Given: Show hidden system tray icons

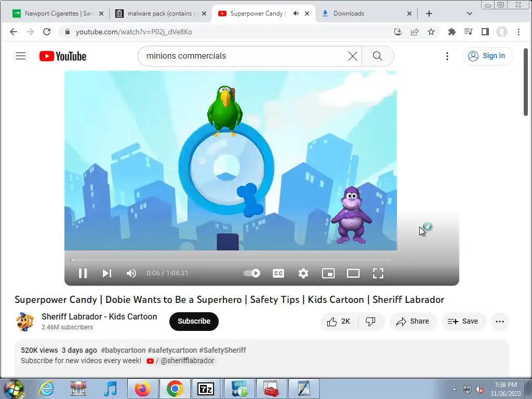Looking at the screenshot, I should pyautogui.click(x=454, y=389).
